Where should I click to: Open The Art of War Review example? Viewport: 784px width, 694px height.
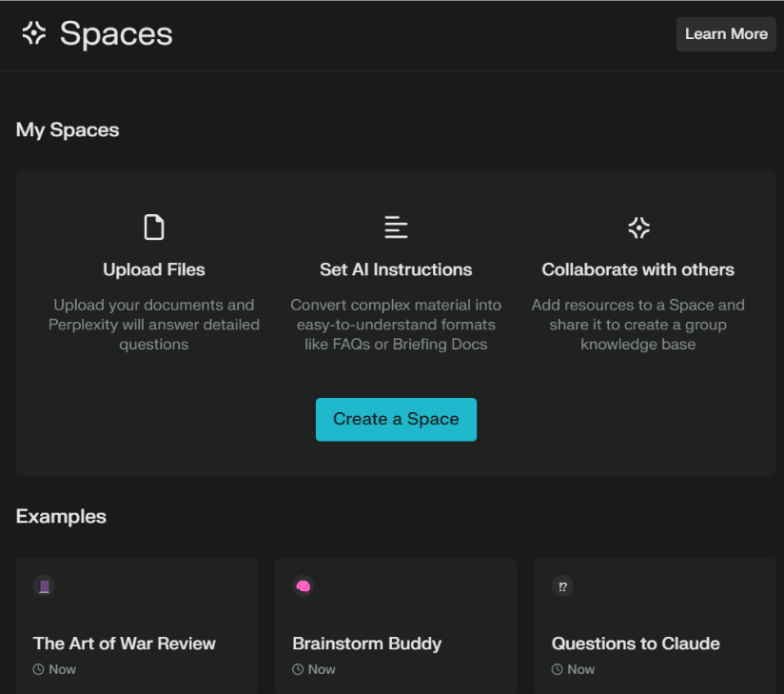[x=125, y=644]
